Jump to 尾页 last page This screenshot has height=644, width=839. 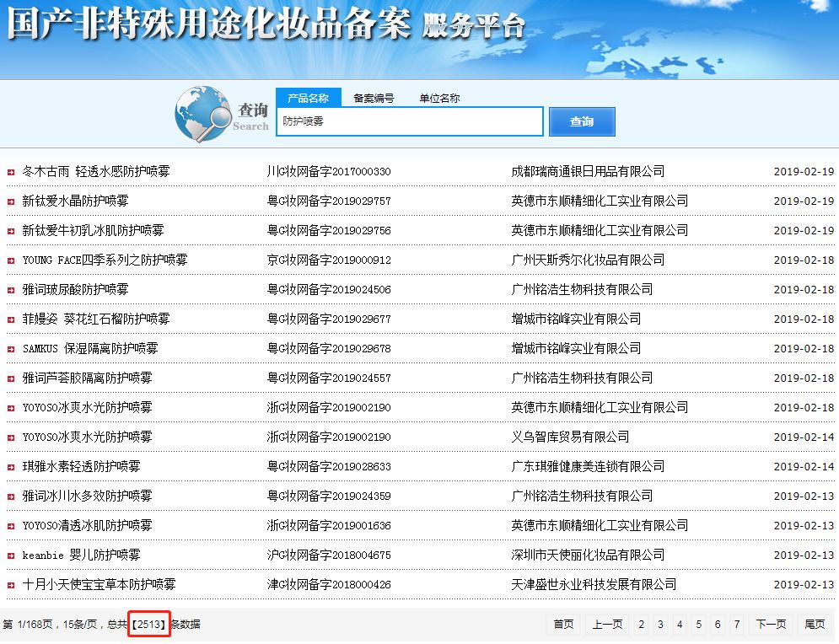pos(815,625)
